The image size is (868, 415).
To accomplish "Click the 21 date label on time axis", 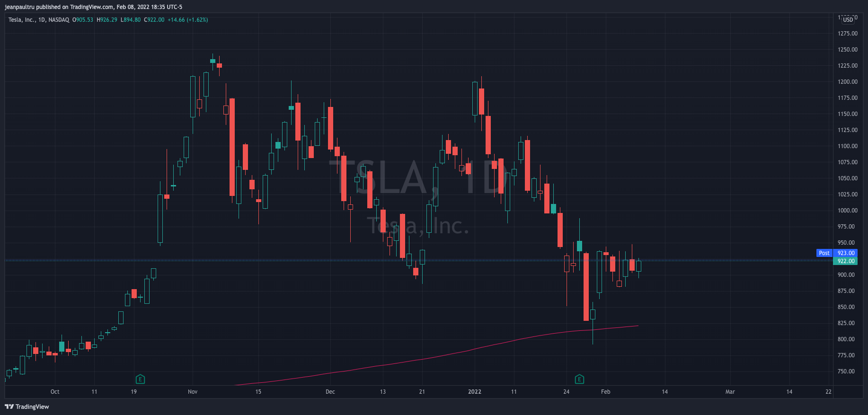I will click(422, 392).
